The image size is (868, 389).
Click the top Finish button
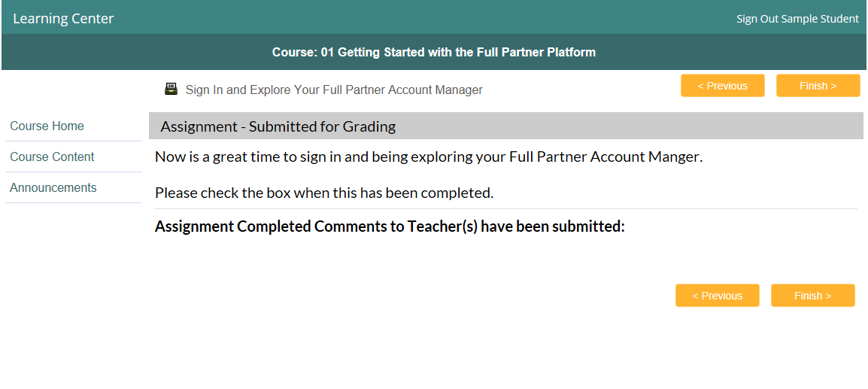click(x=818, y=86)
